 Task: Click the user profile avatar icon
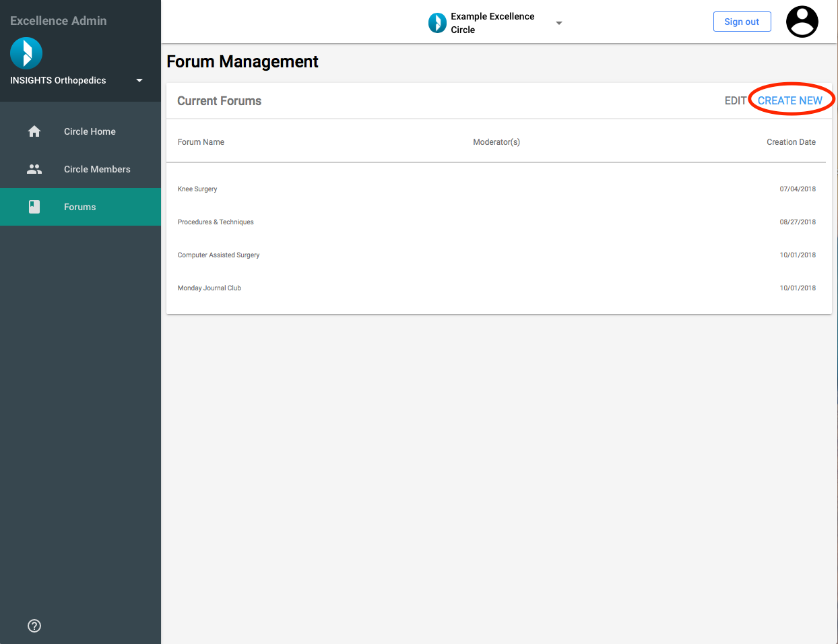point(802,22)
